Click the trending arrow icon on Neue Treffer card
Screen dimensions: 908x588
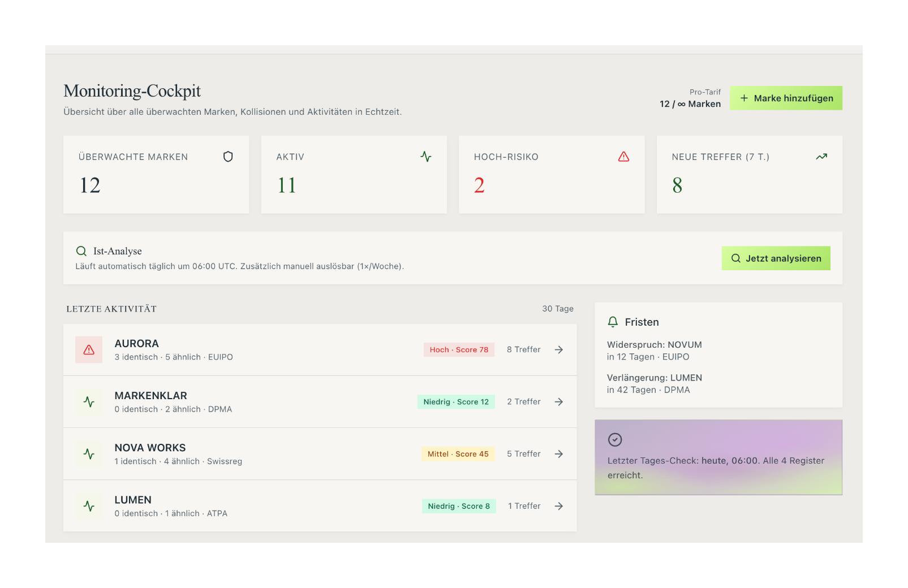tap(821, 157)
